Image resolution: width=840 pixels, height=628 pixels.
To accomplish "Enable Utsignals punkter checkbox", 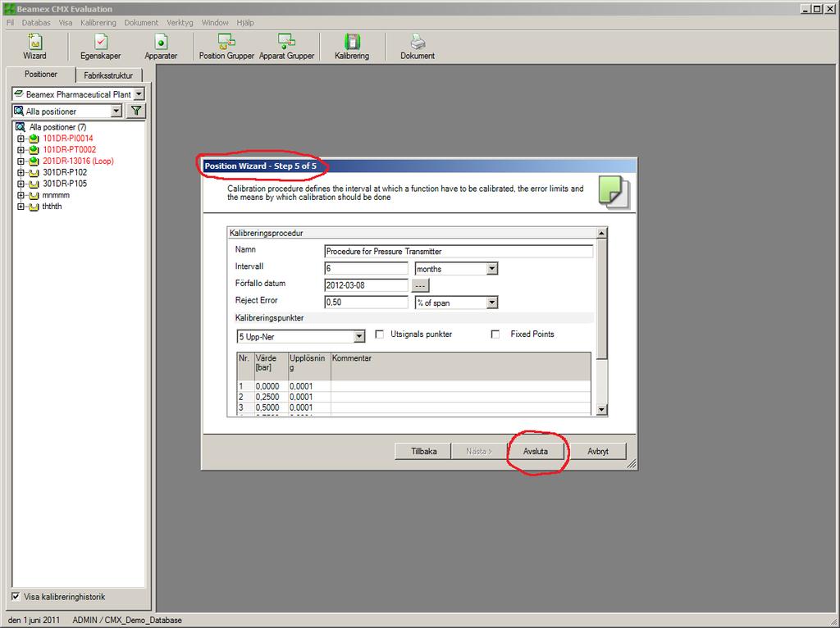I will coord(379,334).
